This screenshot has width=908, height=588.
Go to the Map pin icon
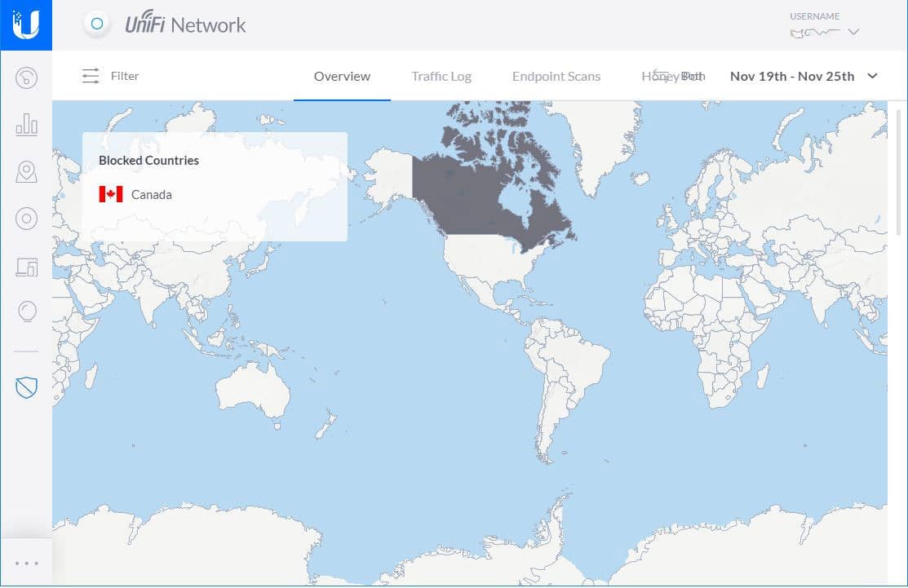[x=26, y=171]
